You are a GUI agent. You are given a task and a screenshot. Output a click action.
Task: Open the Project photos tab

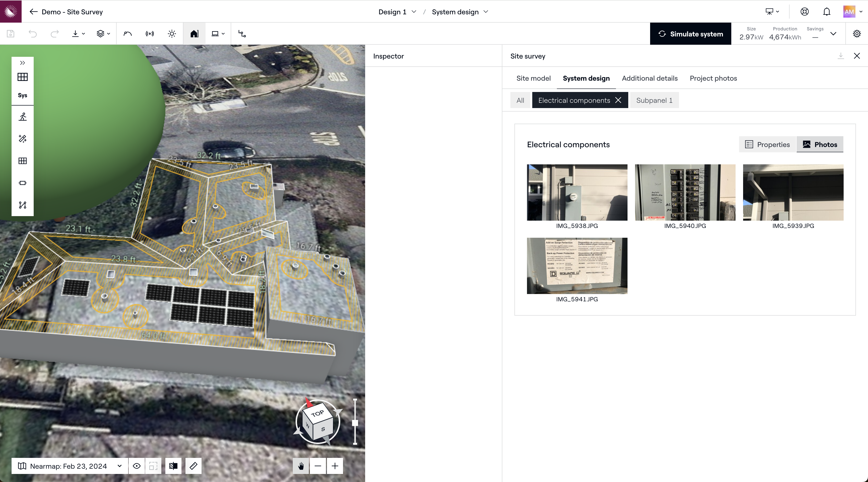point(713,78)
